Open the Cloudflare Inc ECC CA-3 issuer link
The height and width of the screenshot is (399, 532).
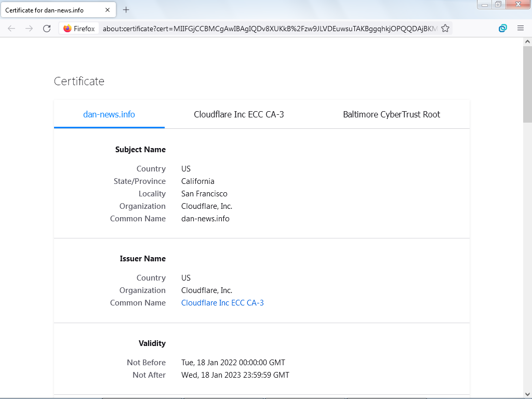(222, 303)
